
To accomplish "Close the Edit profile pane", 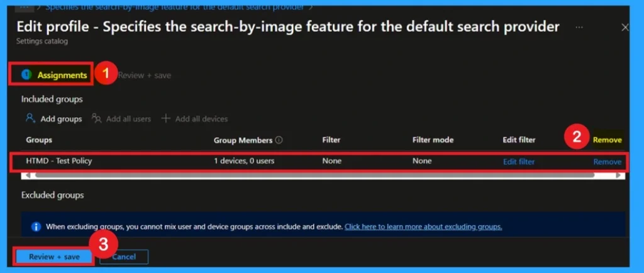I will coord(625,28).
